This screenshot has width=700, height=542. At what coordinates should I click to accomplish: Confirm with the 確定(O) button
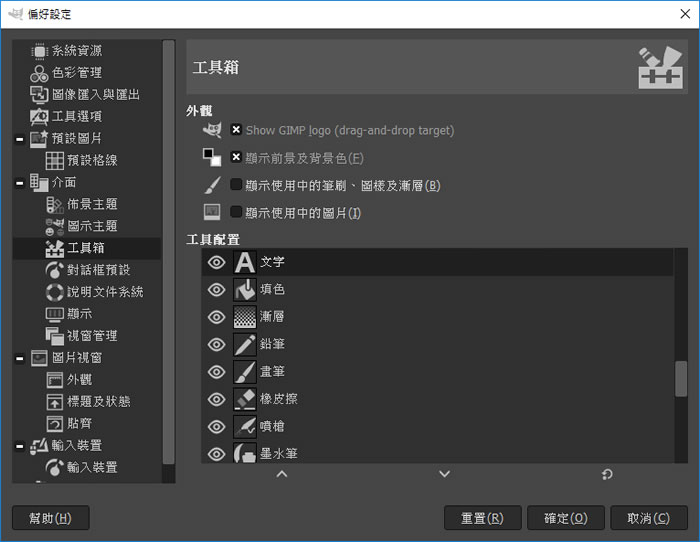coord(566,518)
